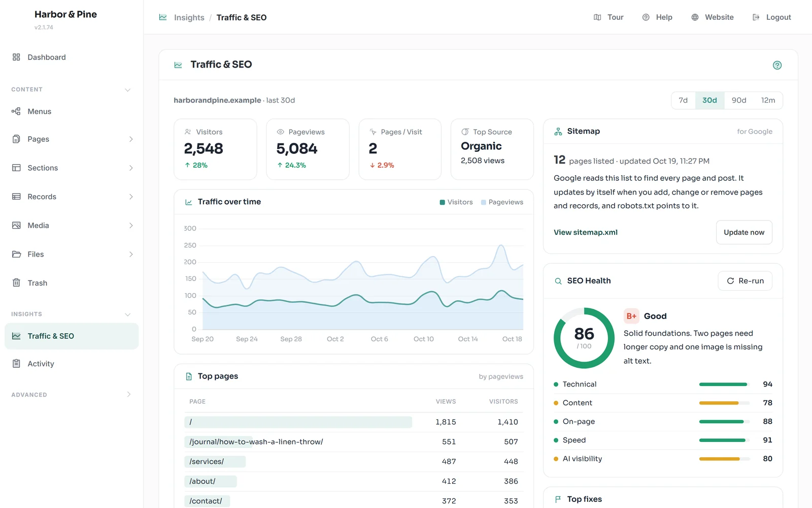Switch range to 90d
Viewport: 812px width, 508px height.
tap(739, 101)
